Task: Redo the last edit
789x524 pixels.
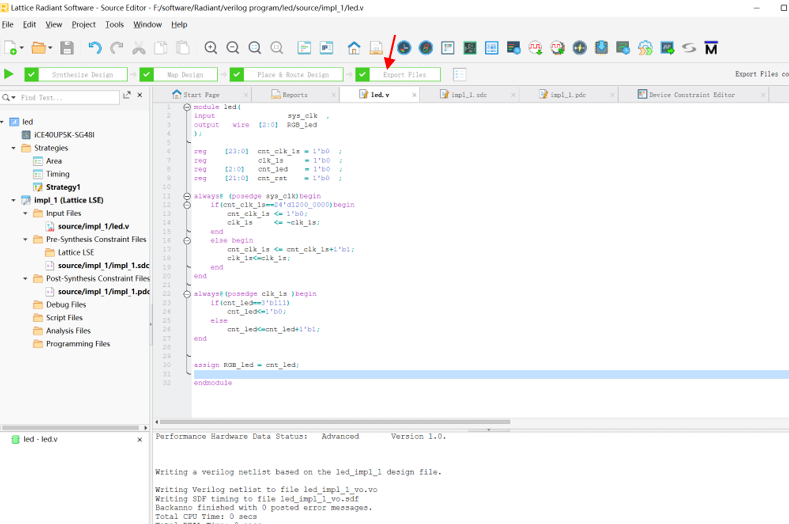Action: (117, 48)
